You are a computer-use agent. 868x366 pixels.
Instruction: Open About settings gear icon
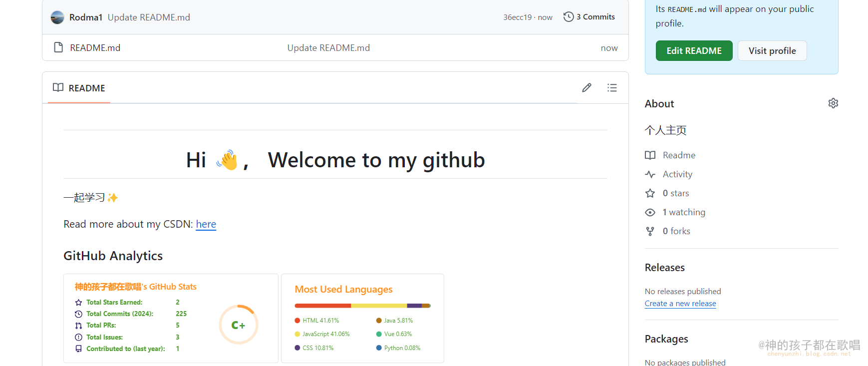833,103
